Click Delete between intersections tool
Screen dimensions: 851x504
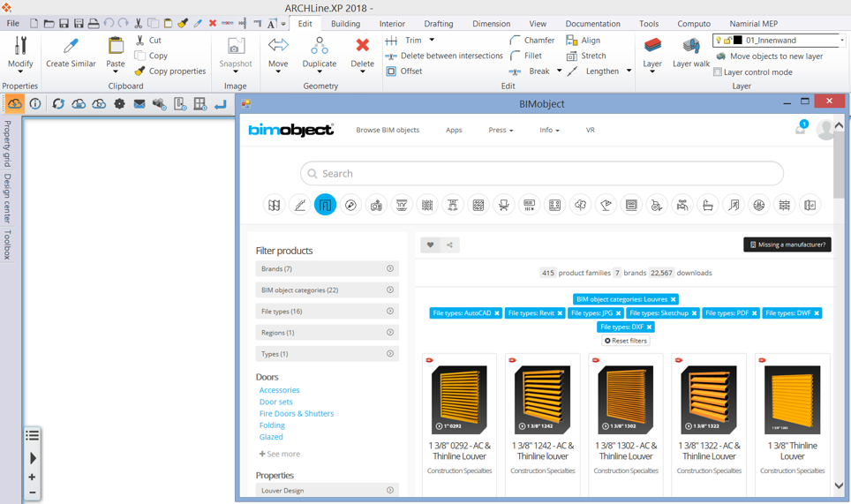coord(444,56)
